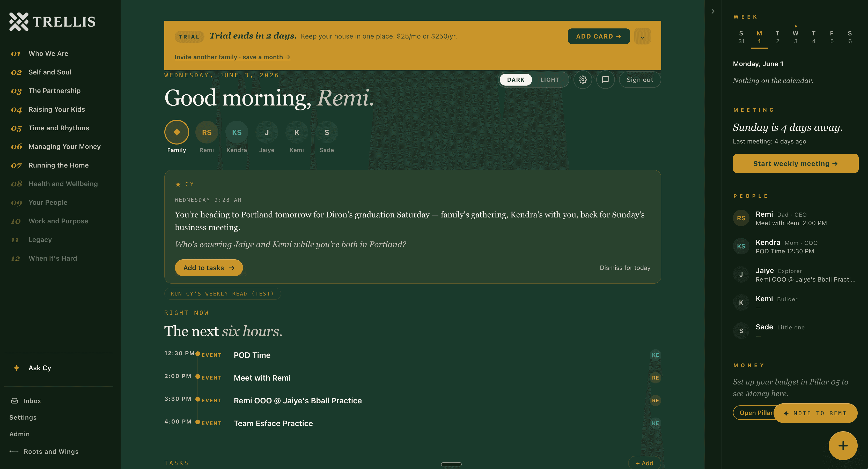This screenshot has height=469, width=868.
Task: Click the Roots and Wings logo icon
Action: tap(14, 451)
